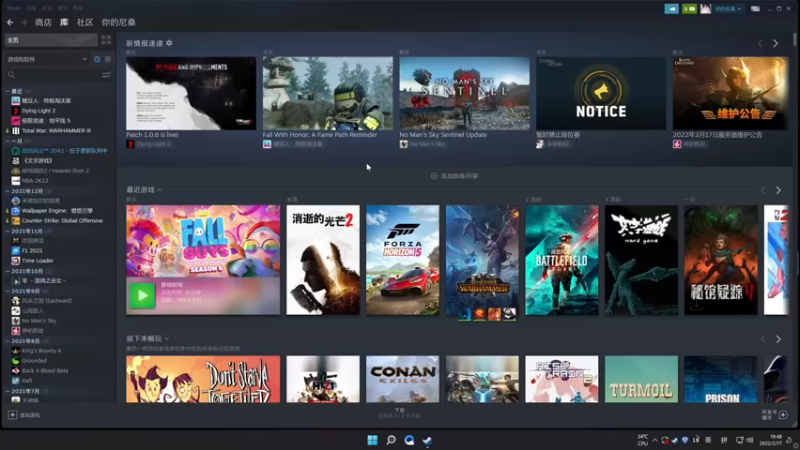Open the NOTICE news card
The width and height of the screenshot is (800, 450).
point(601,93)
